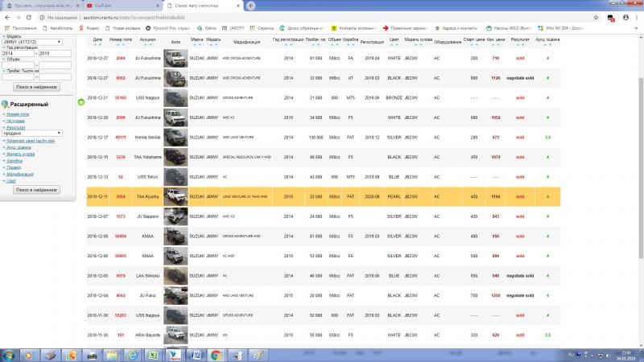The width and height of the screenshot is (644, 362).
Task: Click the taskbar clock
Action: [626, 356]
